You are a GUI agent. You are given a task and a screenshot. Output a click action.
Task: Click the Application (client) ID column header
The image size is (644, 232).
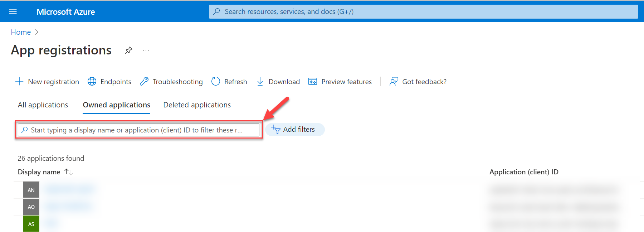(x=524, y=172)
